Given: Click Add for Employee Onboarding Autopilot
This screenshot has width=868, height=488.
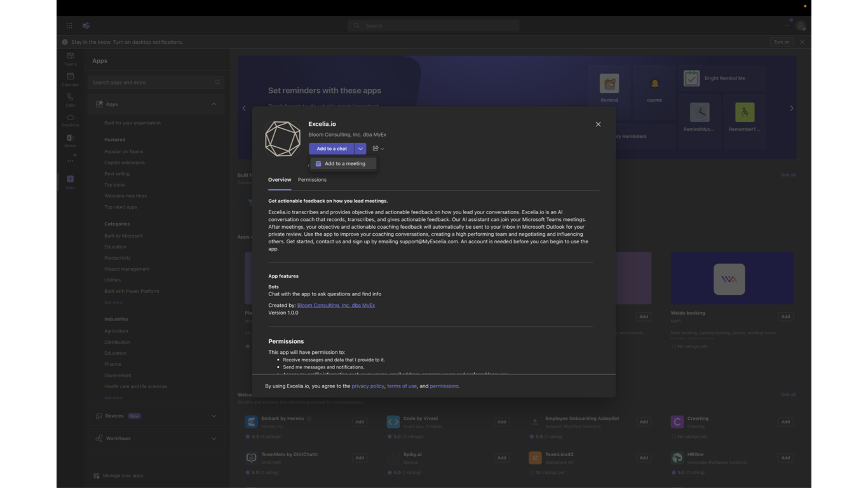Looking at the screenshot, I should click(x=644, y=422).
